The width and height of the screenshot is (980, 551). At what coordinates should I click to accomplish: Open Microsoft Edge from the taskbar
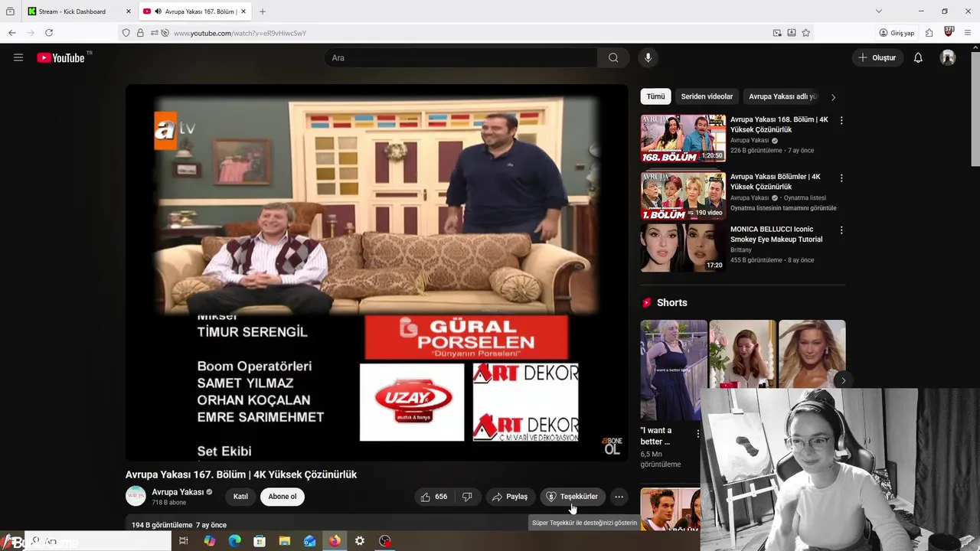click(x=235, y=541)
